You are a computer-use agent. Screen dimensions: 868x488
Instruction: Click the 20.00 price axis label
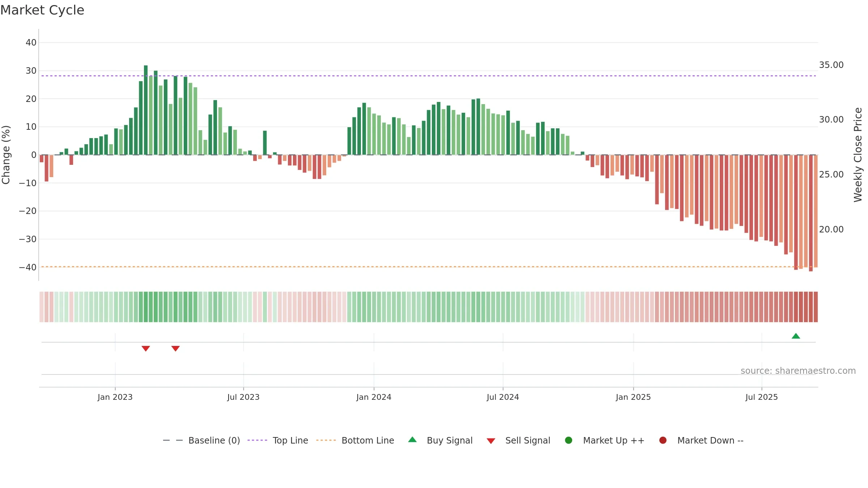pyautogui.click(x=831, y=230)
